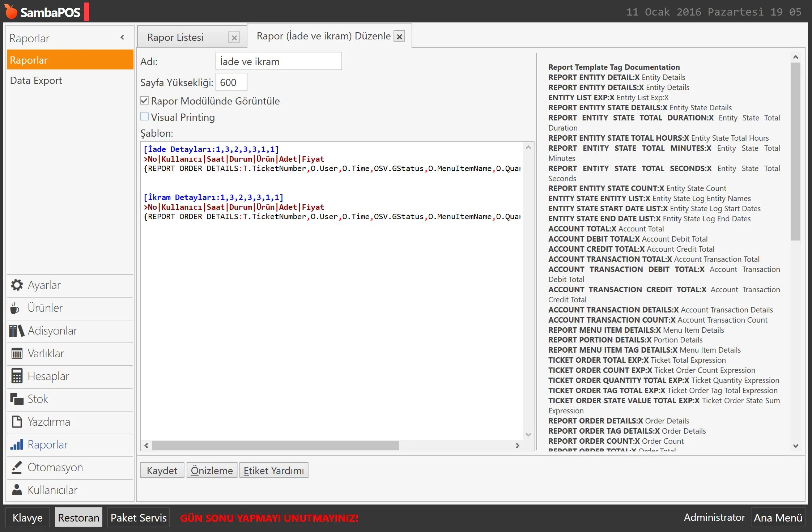Click documentation panel scroll up arrow
This screenshot has height=532, width=812.
click(795, 57)
